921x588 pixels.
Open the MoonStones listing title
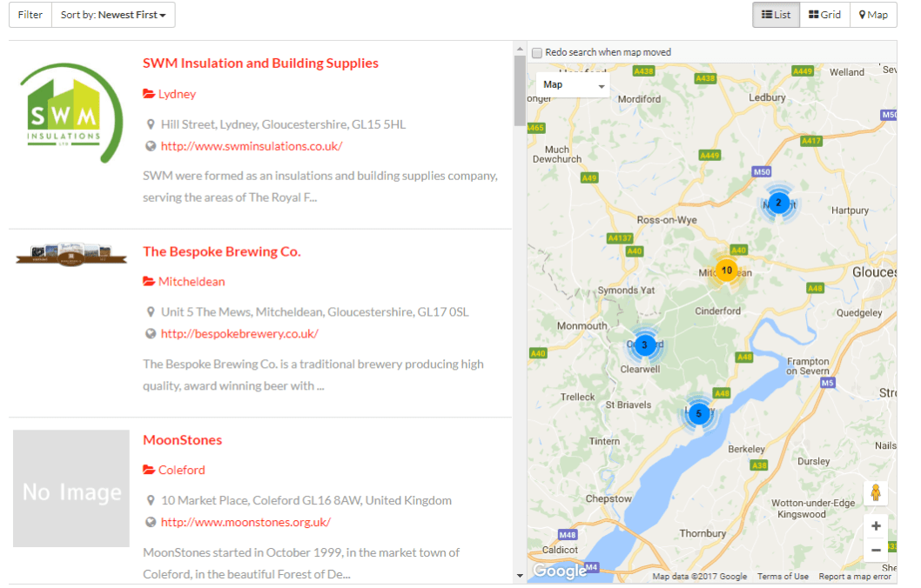pos(182,439)
